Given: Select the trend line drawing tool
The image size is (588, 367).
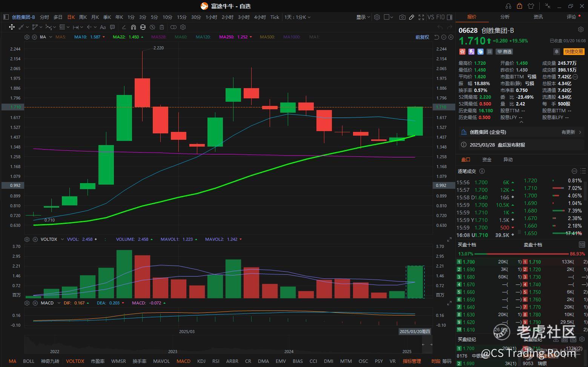Looking at the screenshot, I should pos(21,27).
